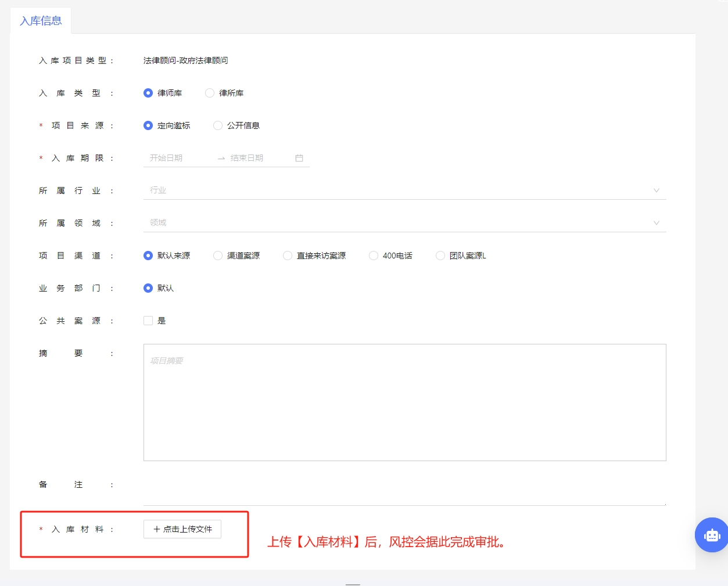The image size is (728, 586).
Task: Select 直接来访案源 radio option
Action: (x=288, y=256)
